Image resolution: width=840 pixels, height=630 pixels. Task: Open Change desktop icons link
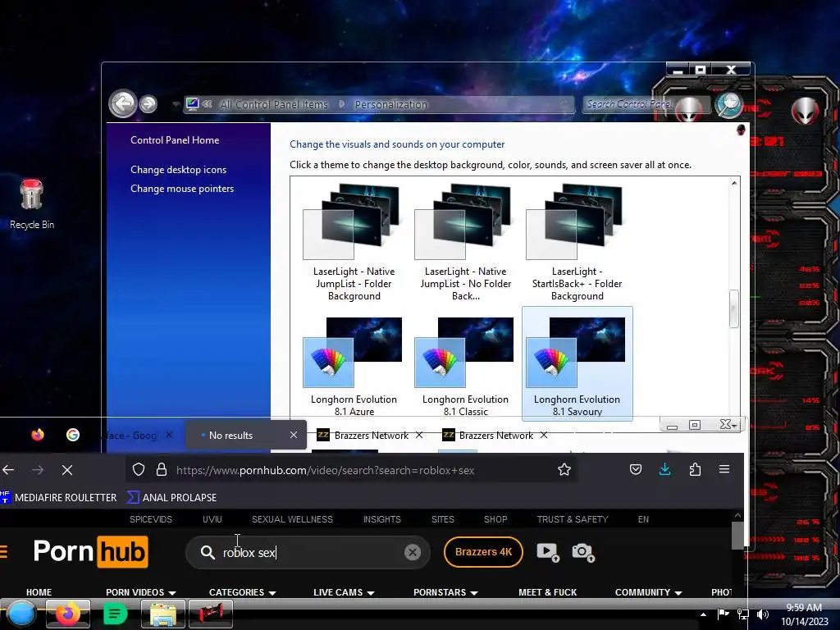[178, 169]
